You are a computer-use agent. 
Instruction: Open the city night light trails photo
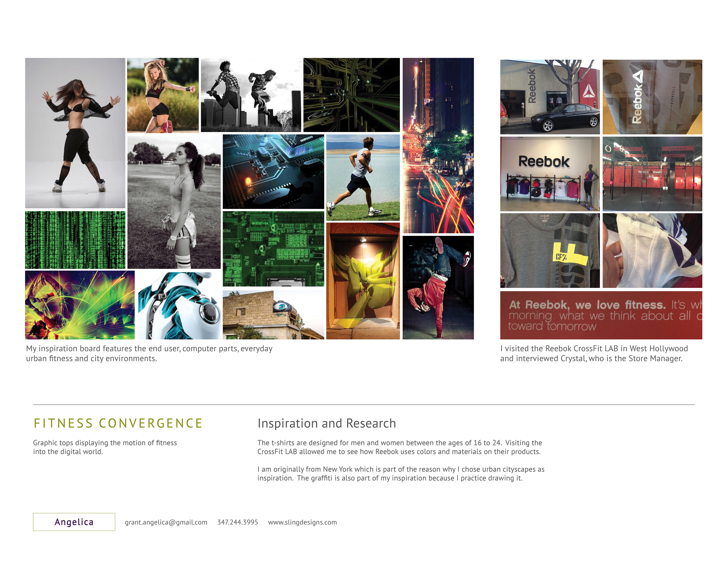438,146
